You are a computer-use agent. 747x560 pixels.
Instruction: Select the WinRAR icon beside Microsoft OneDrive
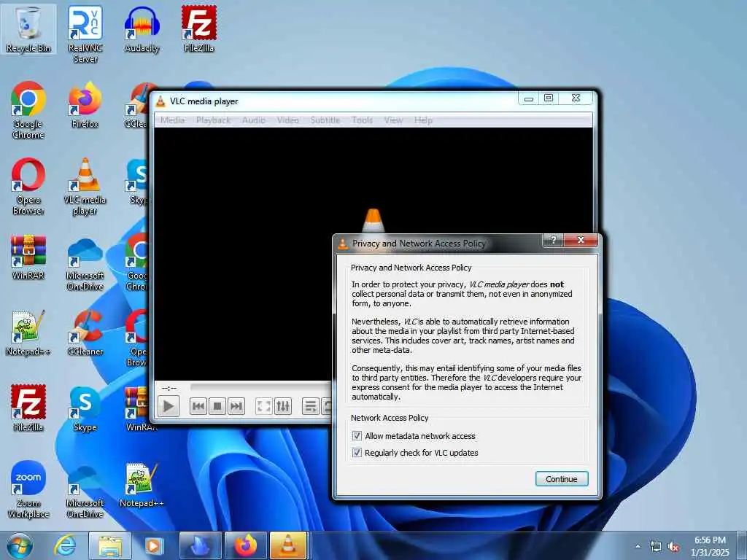28,257
